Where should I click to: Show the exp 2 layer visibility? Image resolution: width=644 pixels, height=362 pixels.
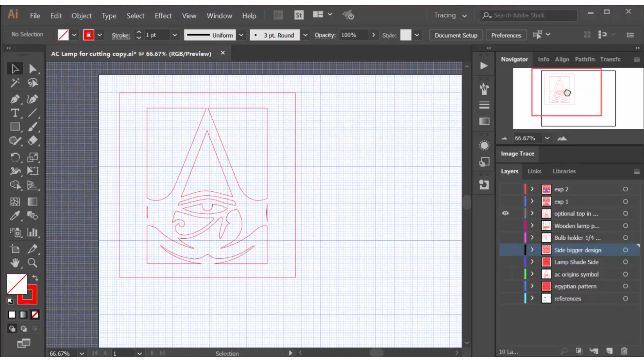pos(505,189)
